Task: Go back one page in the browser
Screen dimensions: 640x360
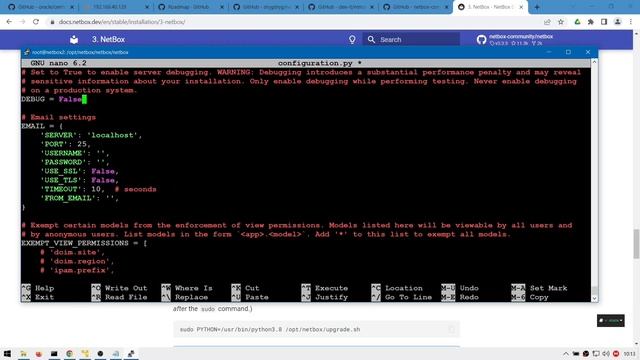Action: [9, 22]
